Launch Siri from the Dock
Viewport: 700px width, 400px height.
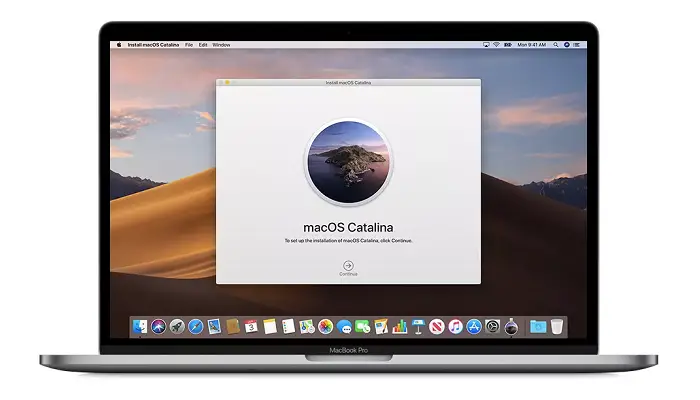158,326
